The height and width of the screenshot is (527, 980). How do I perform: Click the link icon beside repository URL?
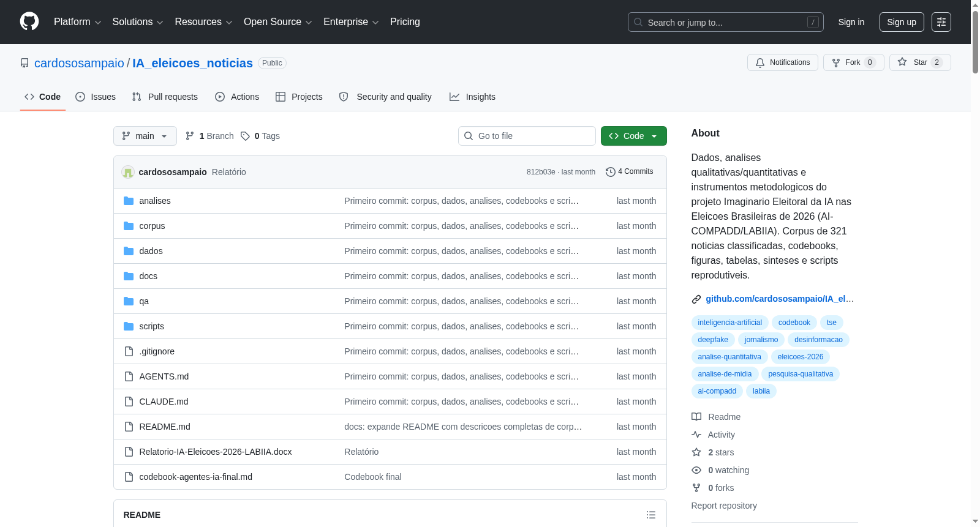coord(696,299)
